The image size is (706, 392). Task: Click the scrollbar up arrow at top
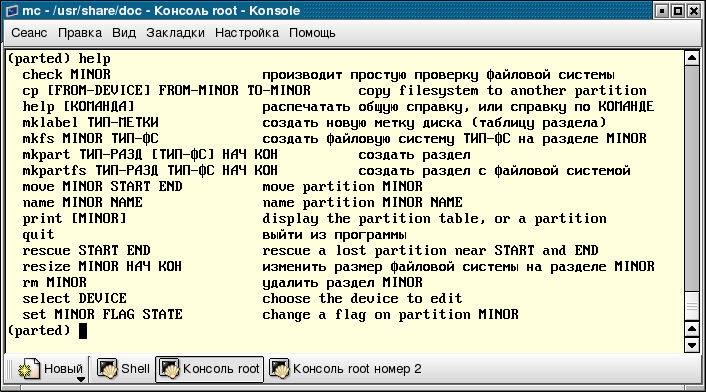pos(691,58)
